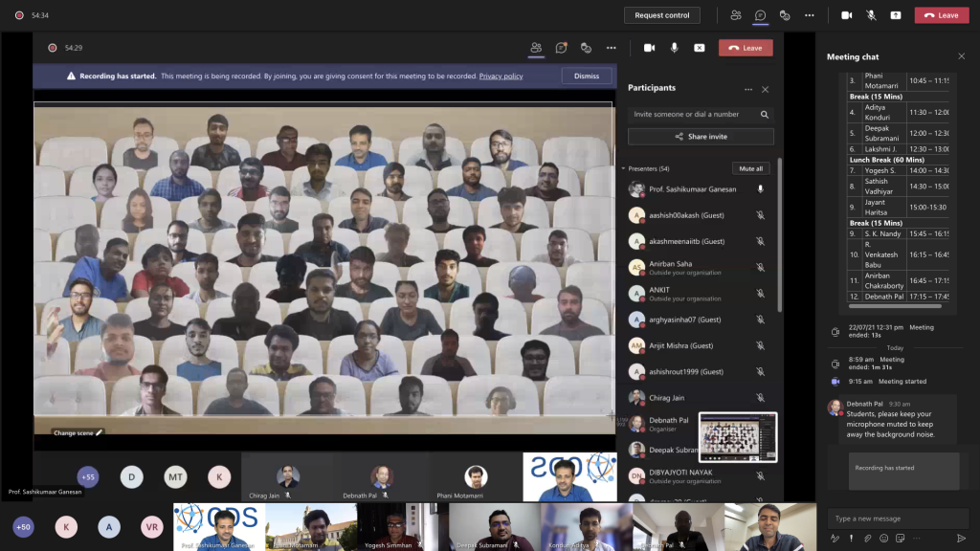The height and width of the screenshot is (551, 980).
Task: Open the participants panel from top toolbar
Action: pos(735,15)
